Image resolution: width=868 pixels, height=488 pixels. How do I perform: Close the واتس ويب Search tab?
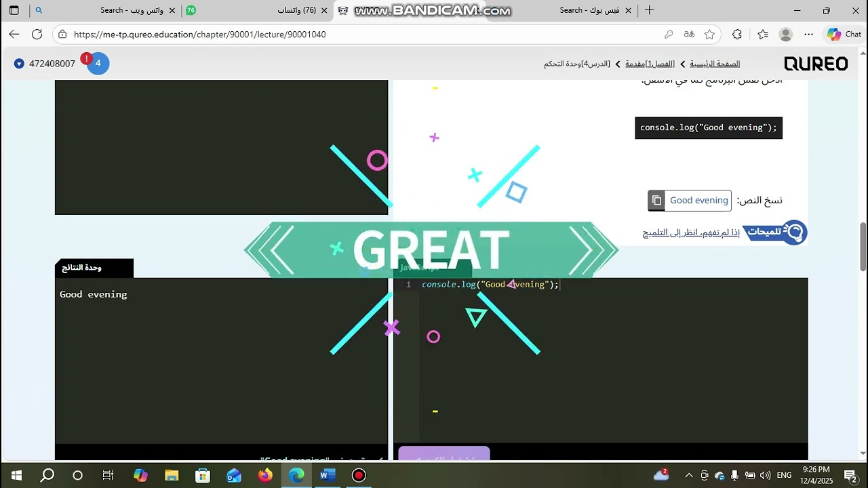pos(172,10)
